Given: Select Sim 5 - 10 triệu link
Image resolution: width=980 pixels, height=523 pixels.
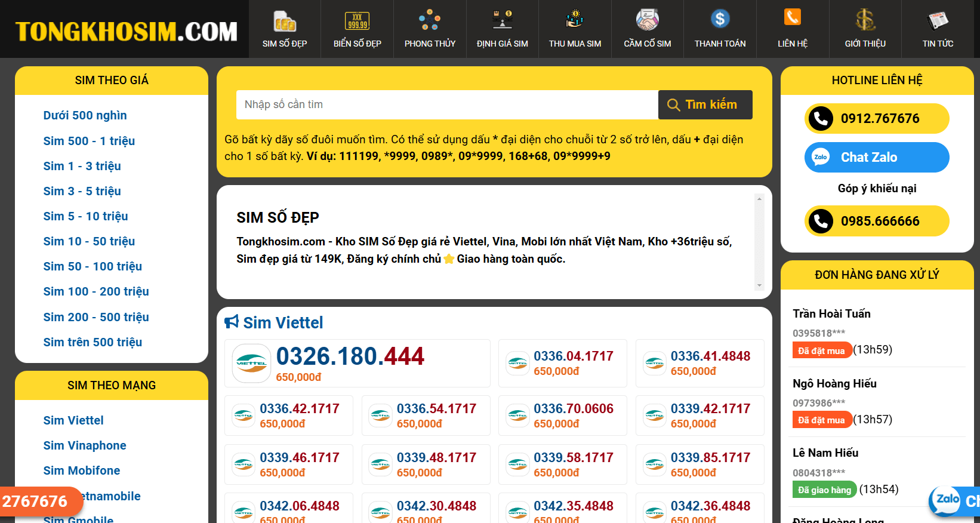Looking at the screenshot, I should coord(85,216).
